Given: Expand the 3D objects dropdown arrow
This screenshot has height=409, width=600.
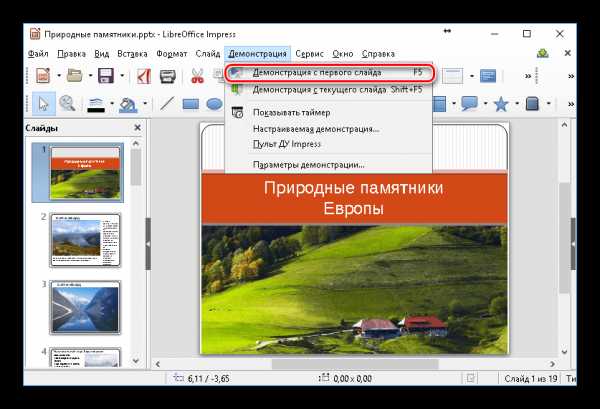Looking at the screenshot, I should point(548,103).
